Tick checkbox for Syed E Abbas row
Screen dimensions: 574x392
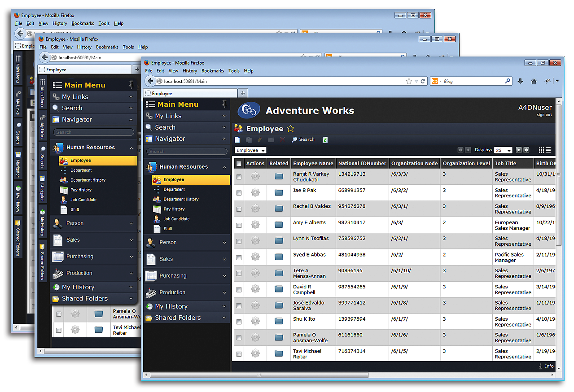(x=239, y=257)
